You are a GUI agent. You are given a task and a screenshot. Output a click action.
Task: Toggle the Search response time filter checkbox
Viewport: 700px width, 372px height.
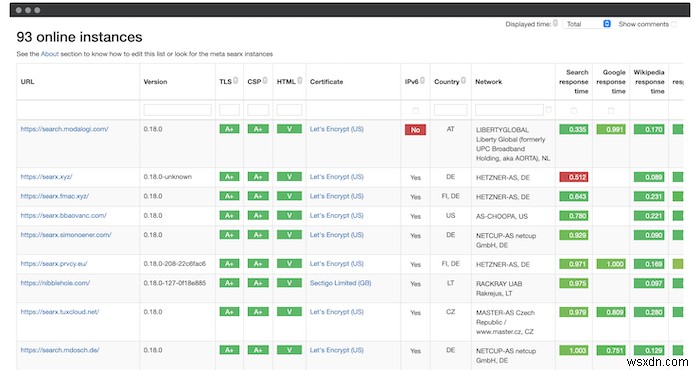(x=574, y=110)
